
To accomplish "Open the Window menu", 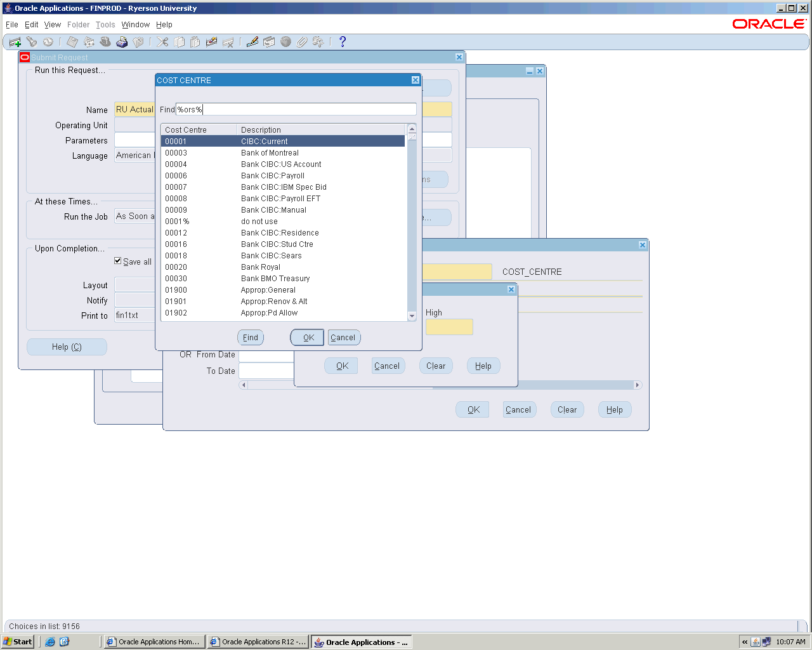I will click(135, 25).
